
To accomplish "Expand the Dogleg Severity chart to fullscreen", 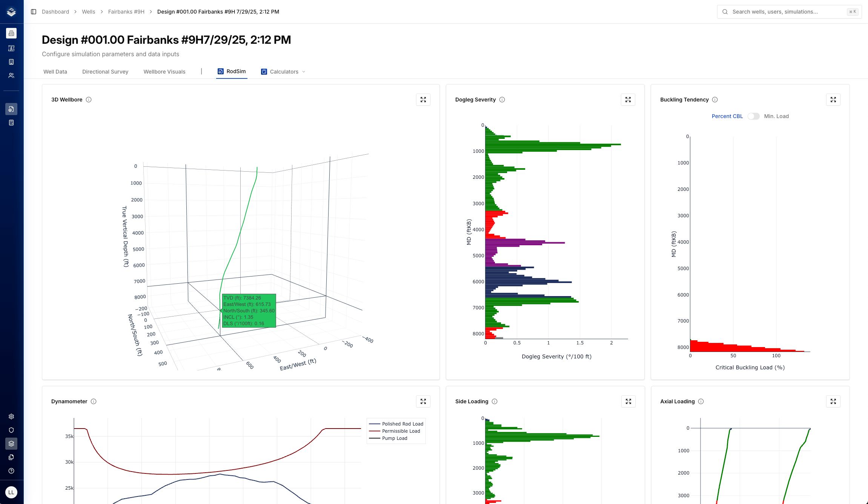I will (x=628, y=100).
